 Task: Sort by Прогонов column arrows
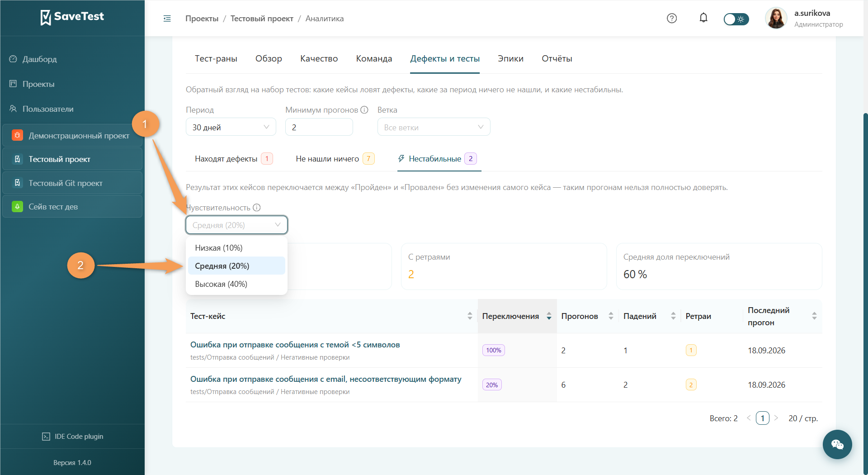(611, 316)
